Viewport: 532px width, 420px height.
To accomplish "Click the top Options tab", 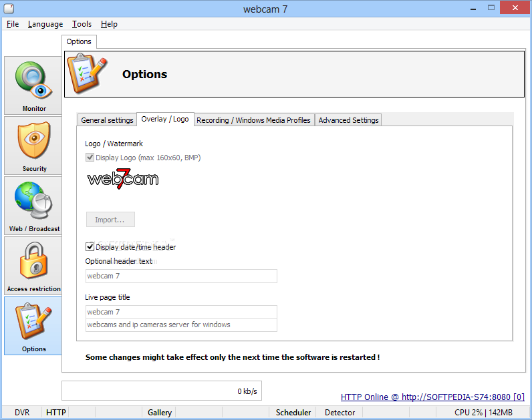I will tap(79, 41).
